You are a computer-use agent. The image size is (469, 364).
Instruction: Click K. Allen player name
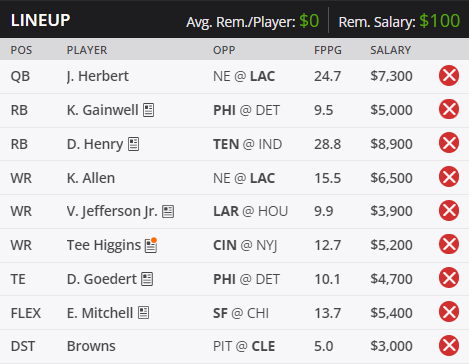91,178
